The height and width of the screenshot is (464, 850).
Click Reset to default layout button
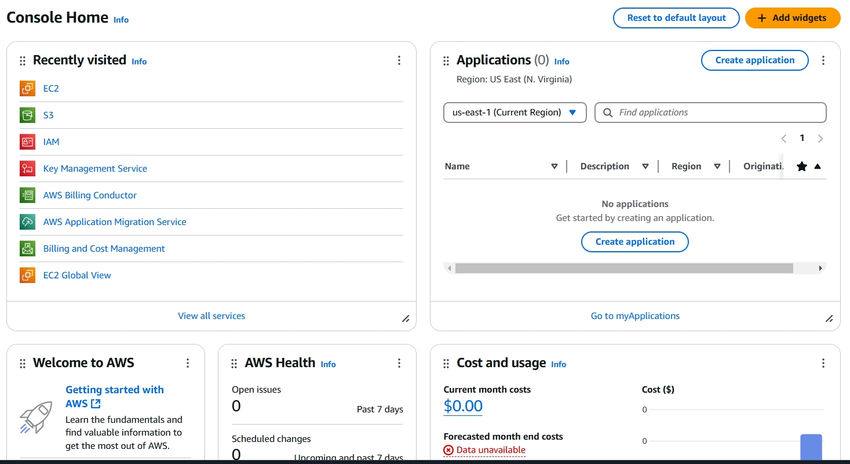point(676,18)
